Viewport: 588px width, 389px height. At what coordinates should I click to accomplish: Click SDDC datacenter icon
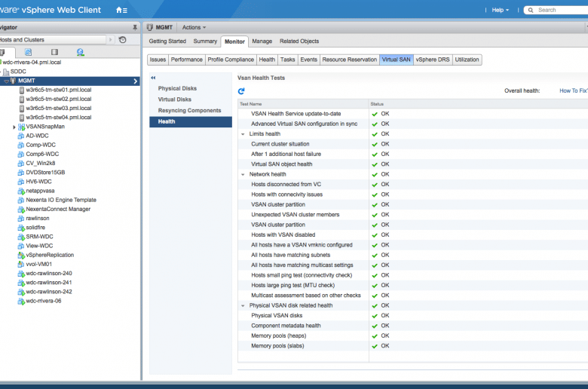point(6,72)
